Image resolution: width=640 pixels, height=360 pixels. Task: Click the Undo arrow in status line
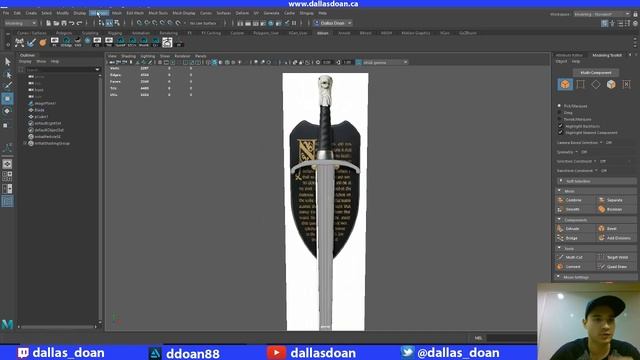[71, 23]
